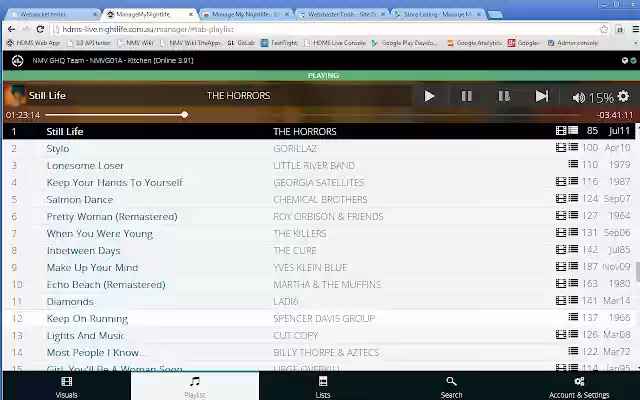The height and width of the screenshot is (400, 640).
Task: Open the Visuals tab
Action: (x=67, y=387)
